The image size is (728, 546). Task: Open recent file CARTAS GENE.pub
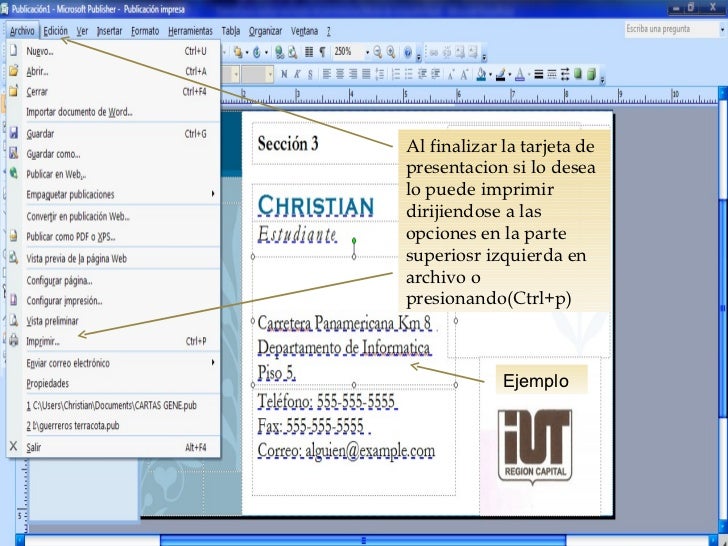[x=113, y=405]
